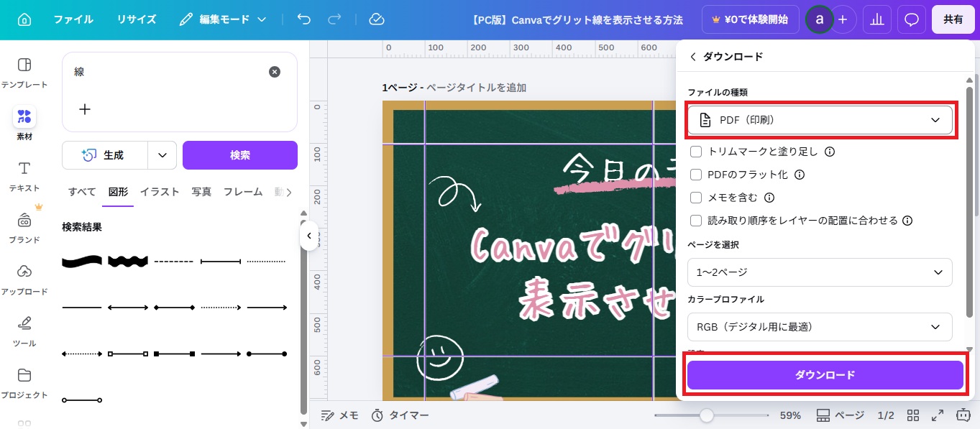The height and width of the screenshot is (429, 980).
Task: Add collaborator with plus icon
Action: coord(843,20)
